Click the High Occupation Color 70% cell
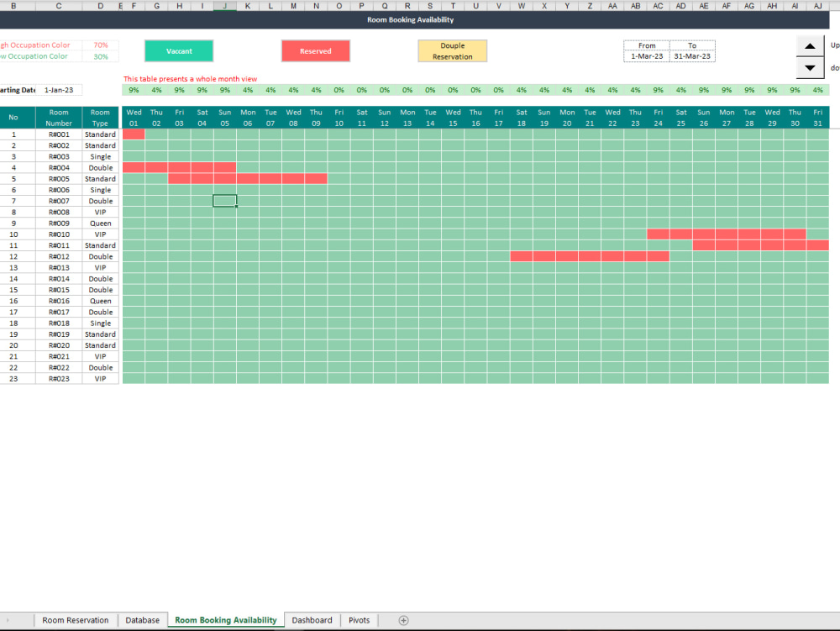This screenshot has height=631, width=840. tap(101, 45)
